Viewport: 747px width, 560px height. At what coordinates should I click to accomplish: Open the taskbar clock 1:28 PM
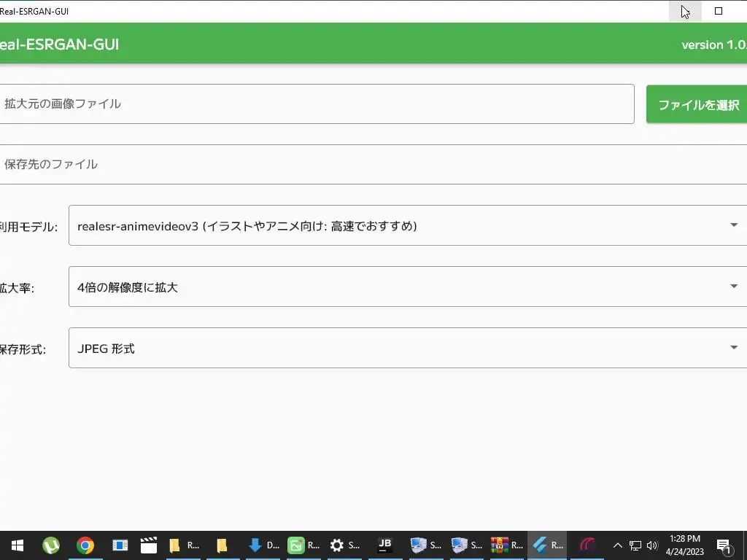[684, 545]
